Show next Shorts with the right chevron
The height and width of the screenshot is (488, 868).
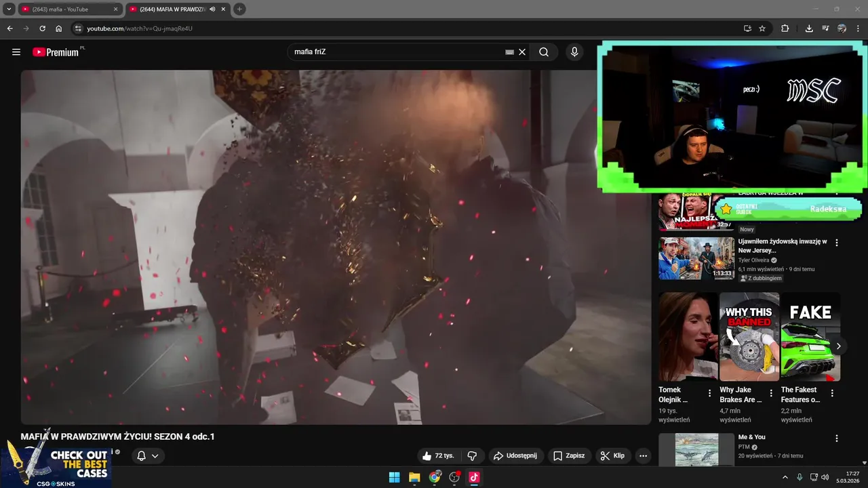pyautogui.click(x=838, y=346)
